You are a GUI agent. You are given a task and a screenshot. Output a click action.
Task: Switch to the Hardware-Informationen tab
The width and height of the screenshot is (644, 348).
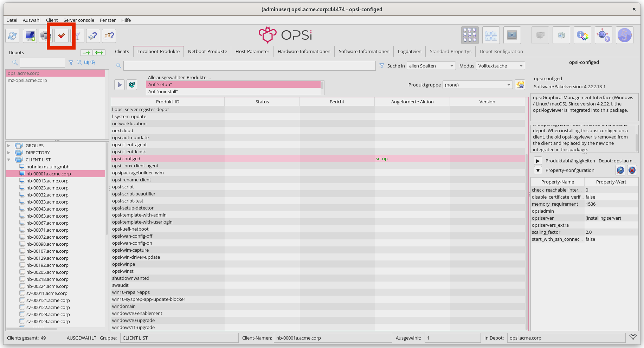[304, 51]
